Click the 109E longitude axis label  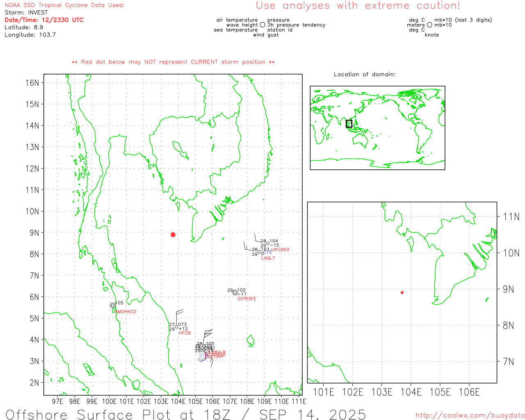(264, 401)
